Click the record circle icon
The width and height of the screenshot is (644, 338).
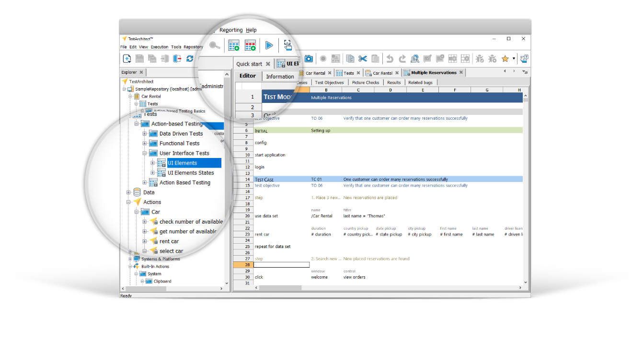tap(323, 58)
